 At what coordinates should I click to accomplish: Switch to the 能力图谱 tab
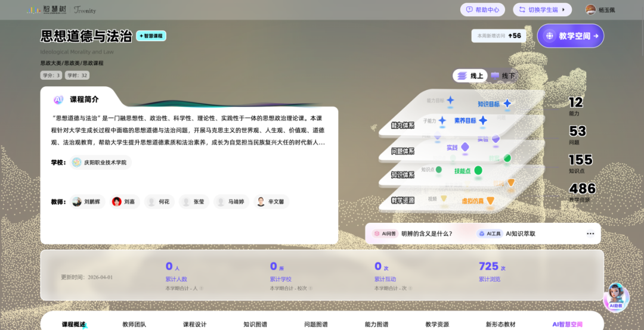point(376,324)
